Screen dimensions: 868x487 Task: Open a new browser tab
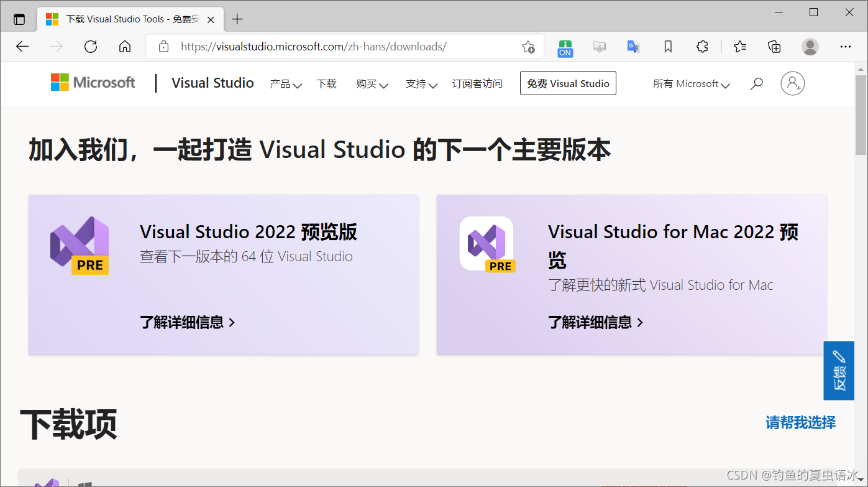[237, 19]
